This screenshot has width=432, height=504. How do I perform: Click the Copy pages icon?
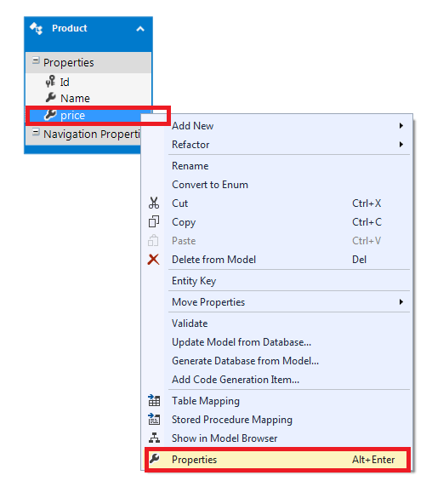point(154,222)
